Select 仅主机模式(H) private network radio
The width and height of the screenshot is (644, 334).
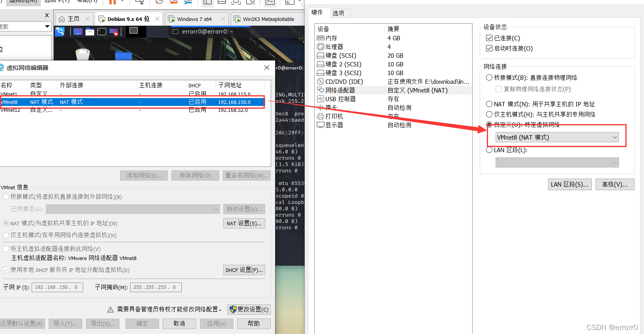point(489,114)
